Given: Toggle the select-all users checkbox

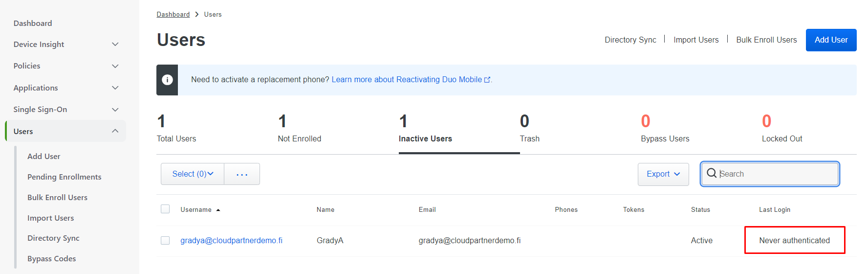Looking at the screenshot, I should [165, 209].
